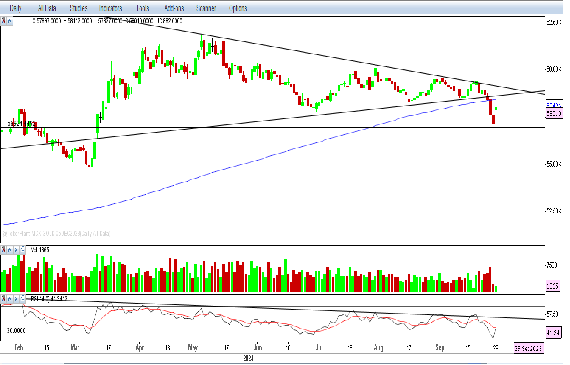Image resolution: width=570 pixels, height=365 pixels.
Task: Select the horizontal support line's price label
Action: 22,124
